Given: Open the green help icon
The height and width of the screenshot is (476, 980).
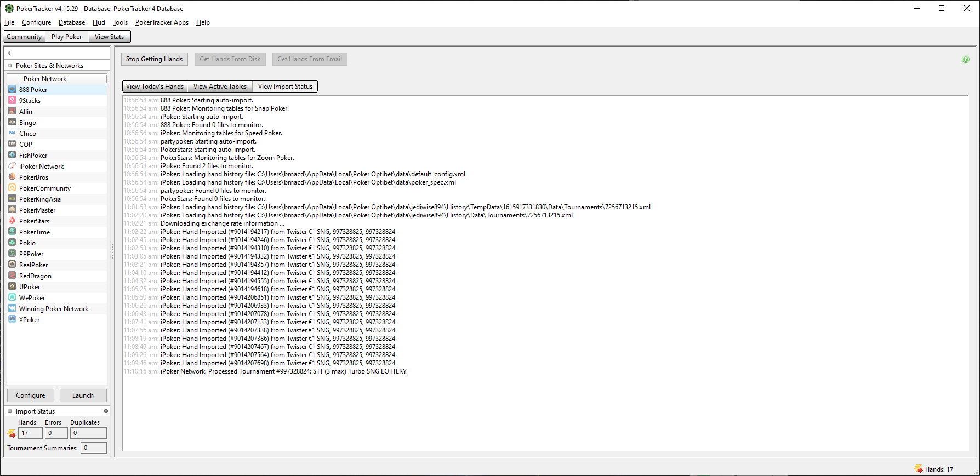Looking at the screenshot, I should point(966,60).
